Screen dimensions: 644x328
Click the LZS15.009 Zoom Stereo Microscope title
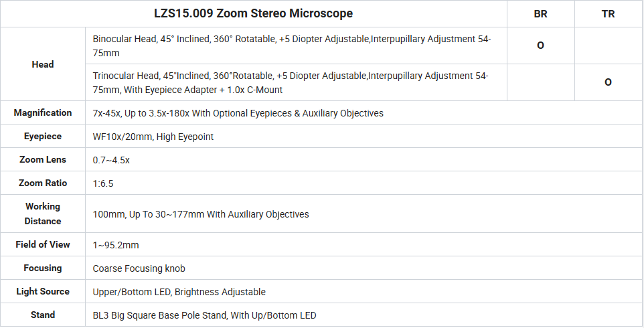(254, 13)
